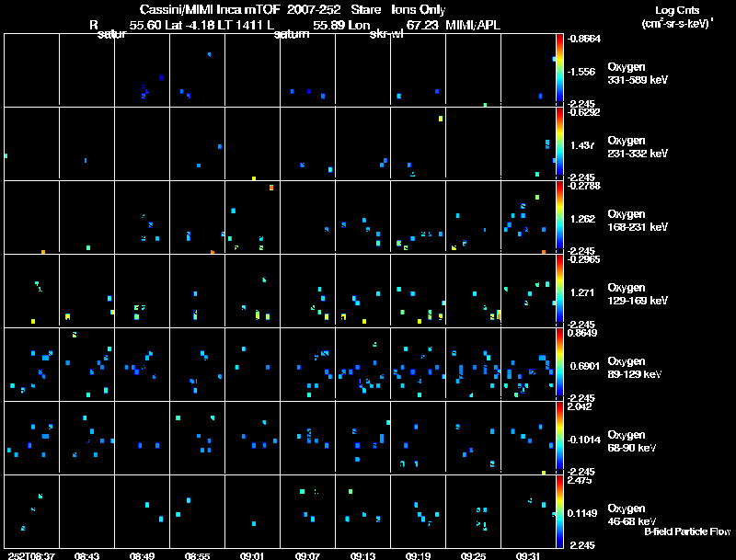This screenshot has width=736, height=560.
Task: Click the 'Lat -4.18' header value
Action: coord(190,26)
